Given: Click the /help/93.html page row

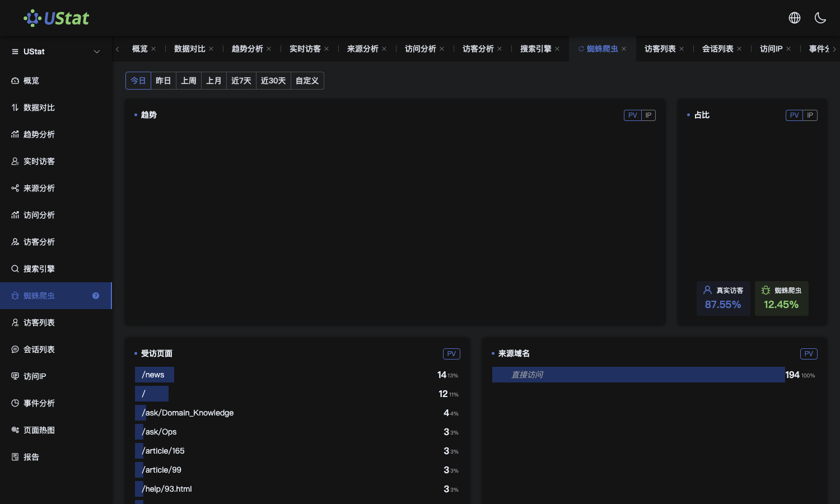Looking at the screenshot, I should [297, 489].
